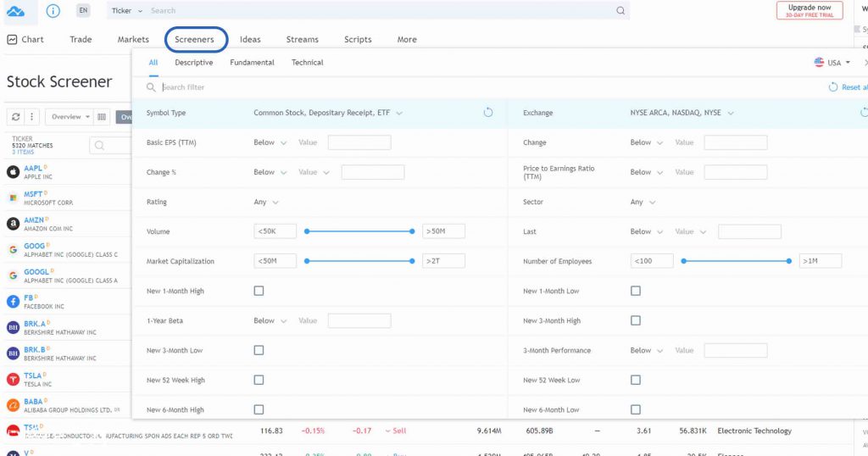Screen dimensions: 868x456
Task: Click the Amazon logo icon
Action: pos(13,224)
